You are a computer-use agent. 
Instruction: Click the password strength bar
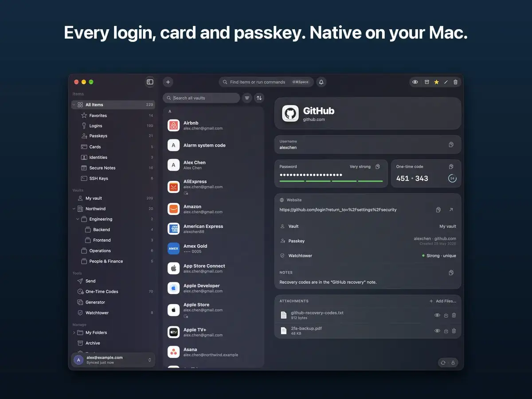(331, 181)
